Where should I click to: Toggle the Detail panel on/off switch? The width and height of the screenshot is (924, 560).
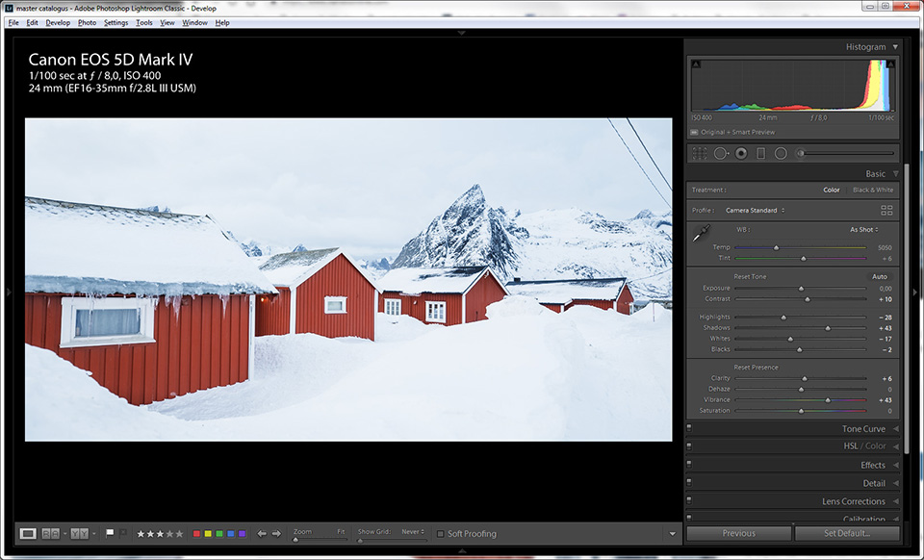(689, 482)
